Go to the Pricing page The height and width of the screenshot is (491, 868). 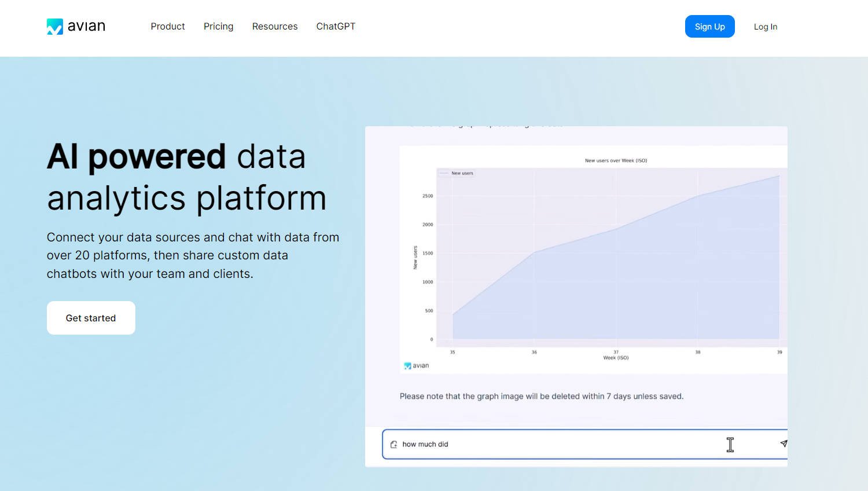click(x=218, y=27)
